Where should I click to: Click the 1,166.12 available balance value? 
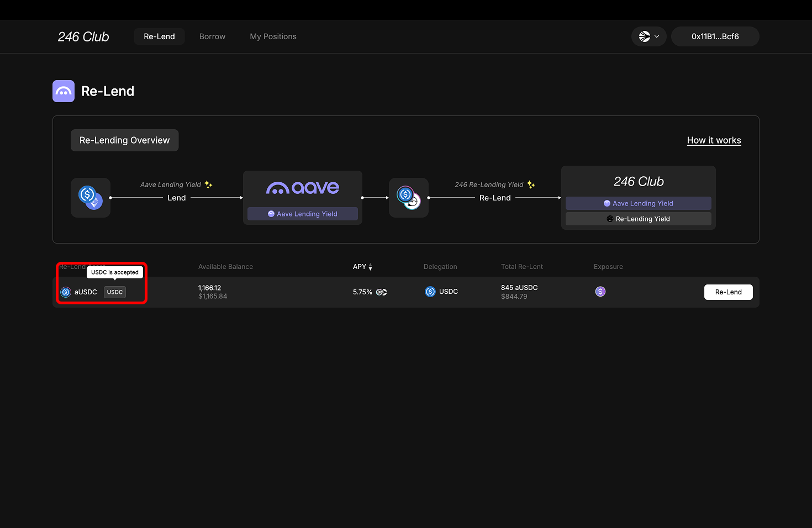coord(209,288)
